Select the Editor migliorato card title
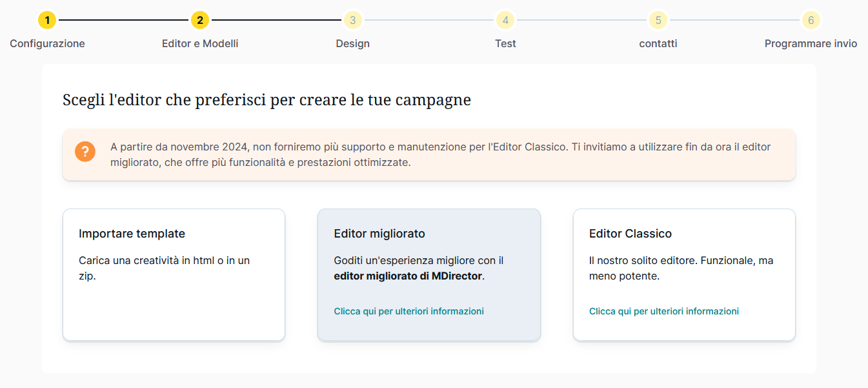This screenshot has height=388, width=868. click(x=379, y=234)
